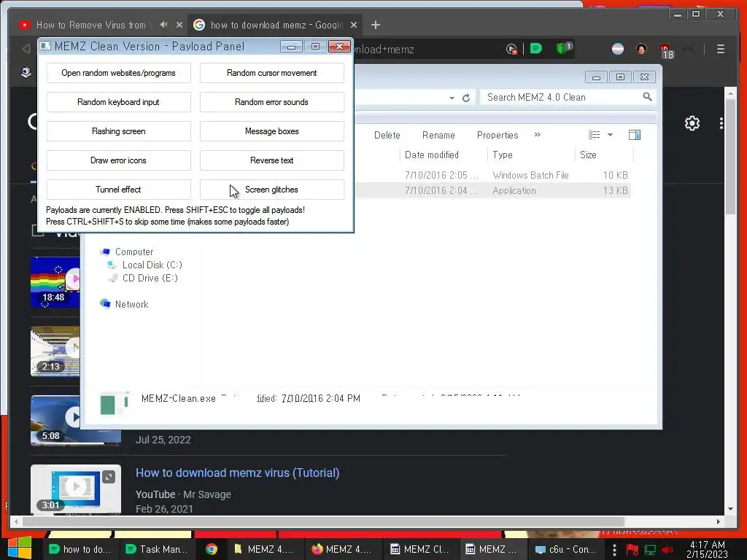Open the profile avatar icon
Viewport: 747px width, 560px height.
pyautogui.click(x=641, y=49)
